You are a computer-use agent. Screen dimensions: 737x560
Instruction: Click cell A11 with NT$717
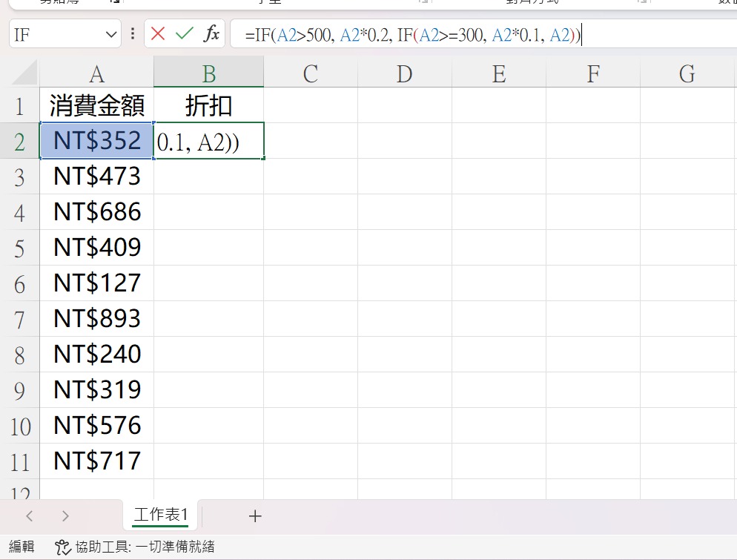(97, 461)
